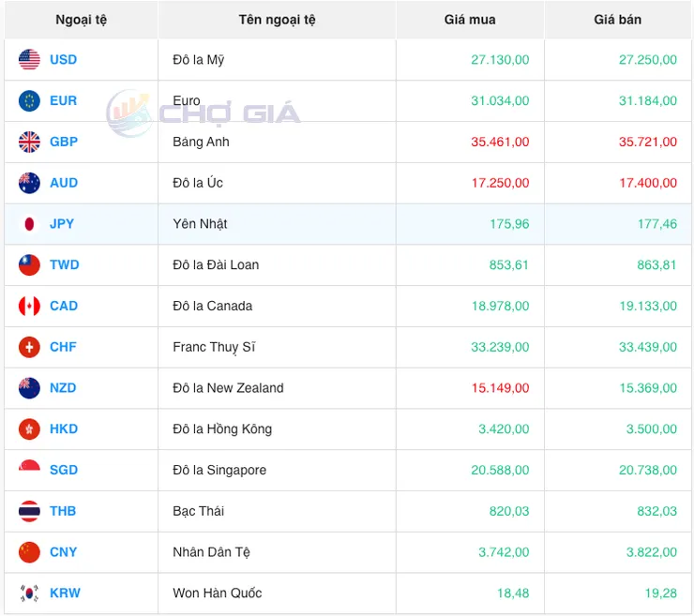Select the SGD currency code link
The image size is (694, 616).
64,471
